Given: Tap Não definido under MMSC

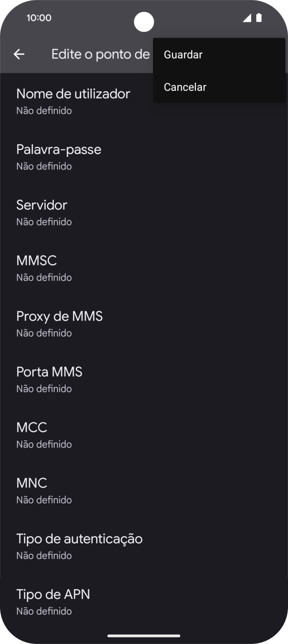Looking at the screenshot, I should [44, 277].
